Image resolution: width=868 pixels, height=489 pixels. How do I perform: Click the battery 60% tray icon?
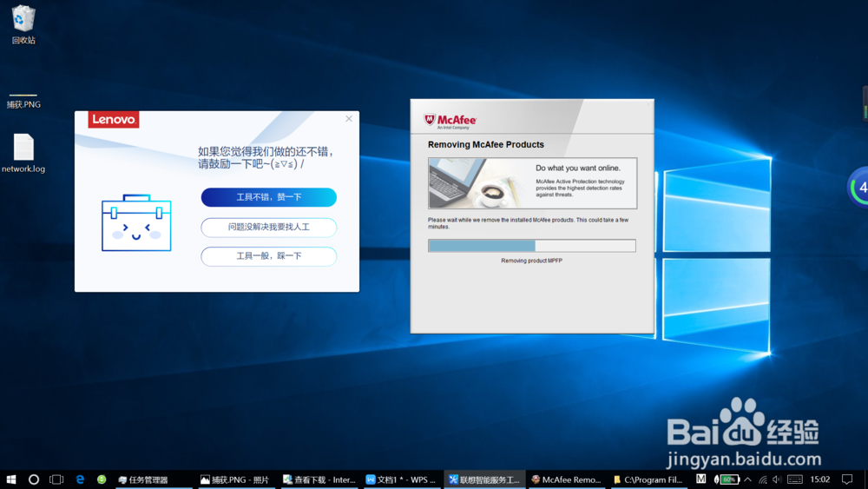pos(727,479)
